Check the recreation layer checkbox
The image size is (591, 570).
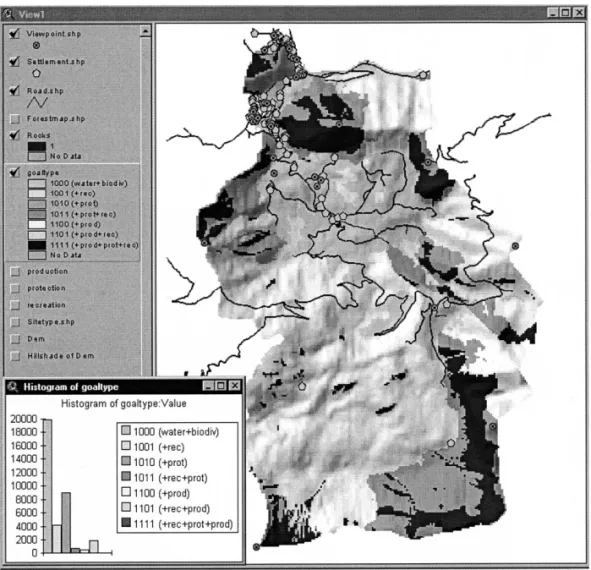15,305
